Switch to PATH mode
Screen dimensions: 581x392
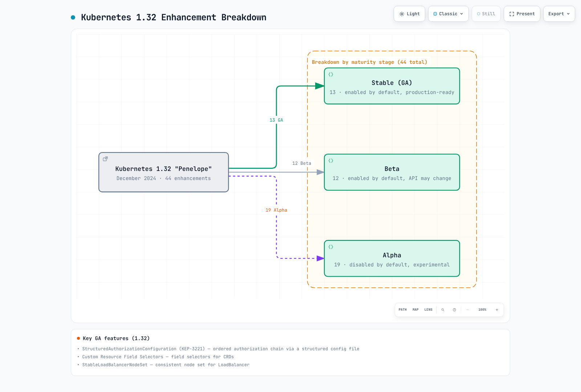(403, 310)
